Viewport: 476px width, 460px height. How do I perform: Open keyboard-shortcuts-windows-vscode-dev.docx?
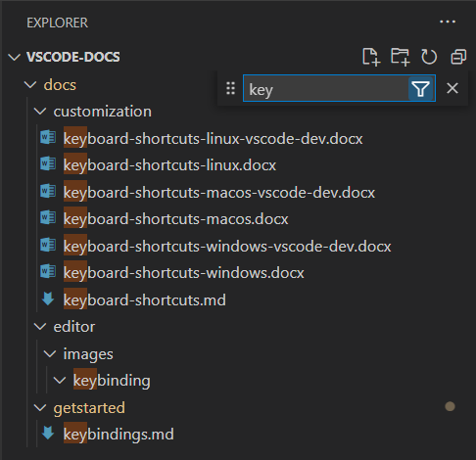[x=227, y=247]
